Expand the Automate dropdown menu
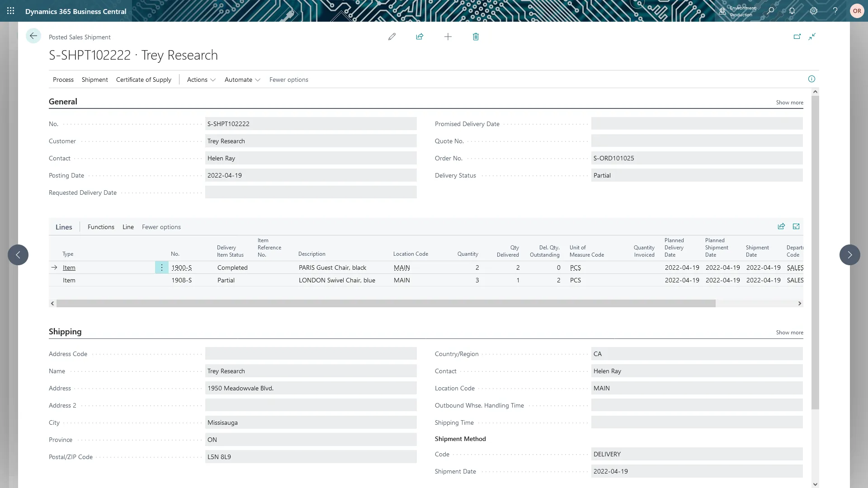Screen dimensions: 868x488 pyautogui.click(x=242, y=80)
